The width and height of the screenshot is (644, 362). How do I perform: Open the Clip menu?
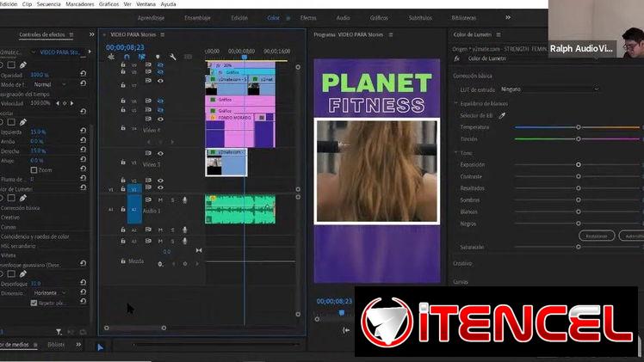click(x=27, y=4)
